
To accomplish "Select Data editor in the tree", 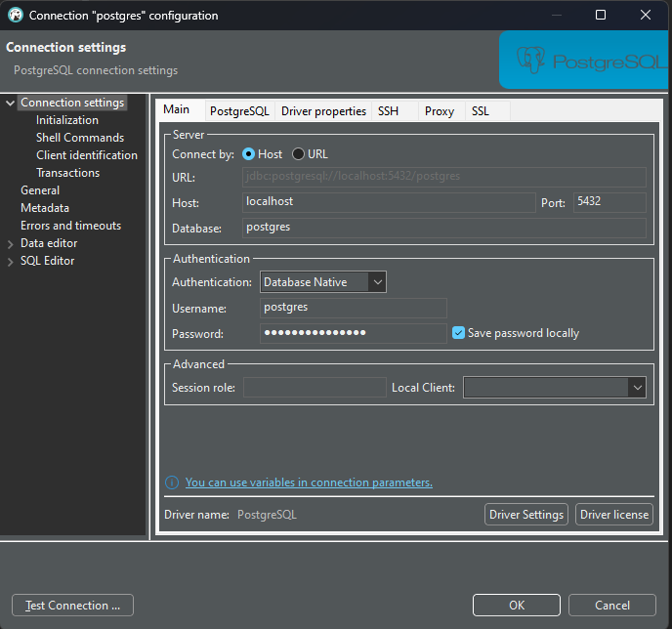I will 49,243.
